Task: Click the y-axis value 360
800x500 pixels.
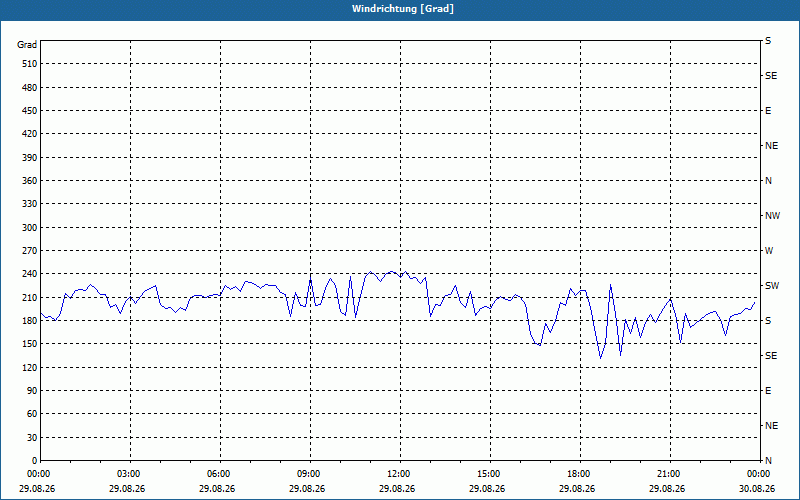Action: tap(30, 181)
